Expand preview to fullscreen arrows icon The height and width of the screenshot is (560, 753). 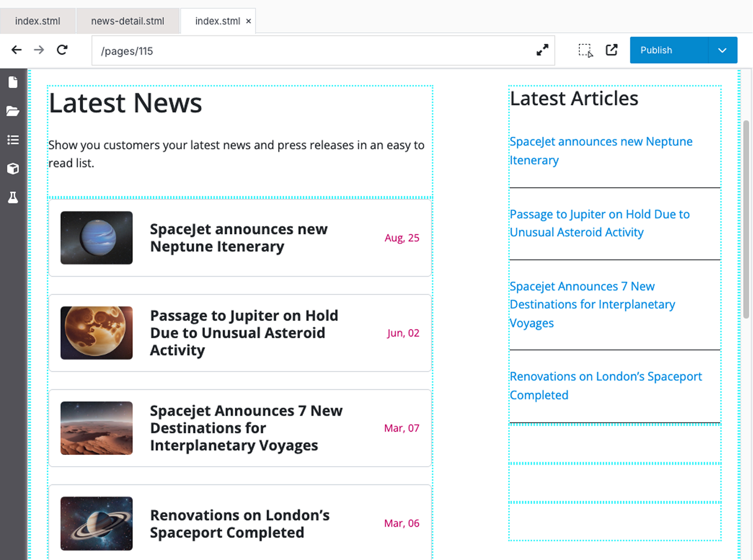click(x=542, y=50)
